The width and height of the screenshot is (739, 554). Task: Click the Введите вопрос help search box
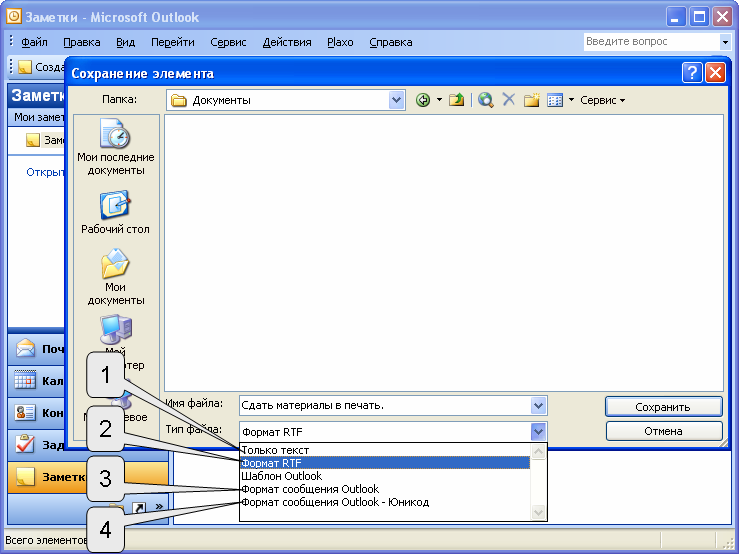click(652, 42)
